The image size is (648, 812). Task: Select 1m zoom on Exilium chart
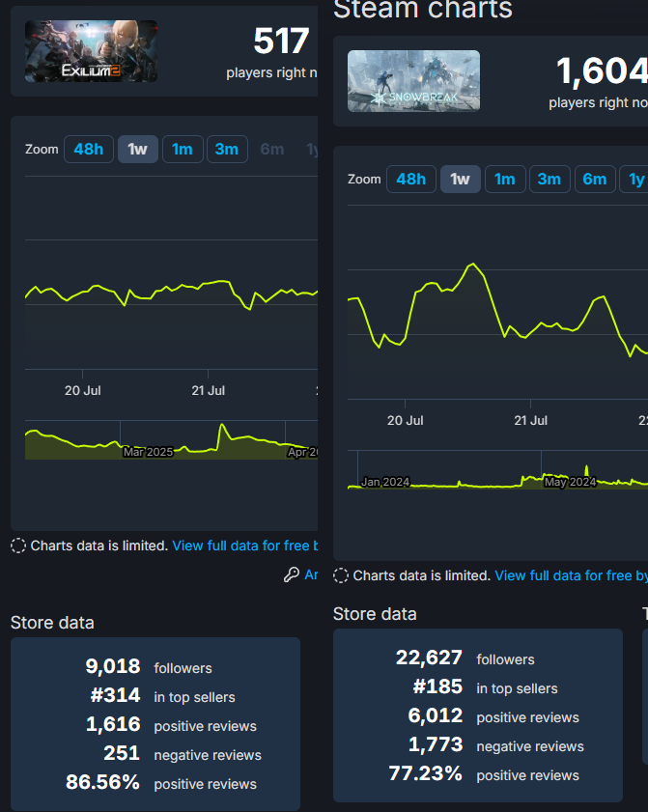tap(183, 149)
